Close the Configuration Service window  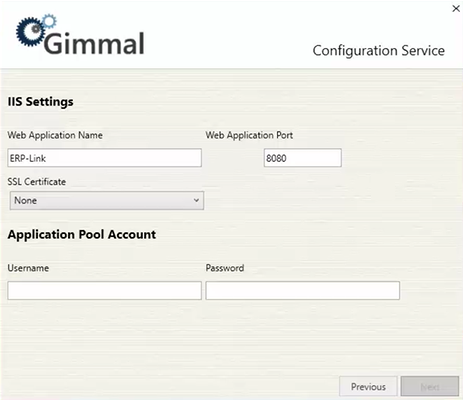(456, 9)
